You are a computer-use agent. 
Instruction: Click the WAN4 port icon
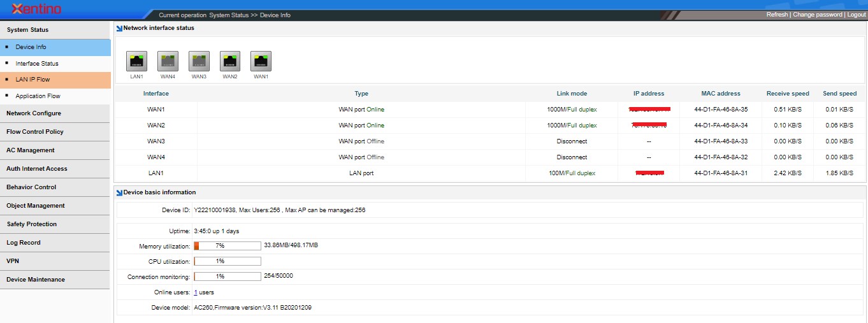[168, 61]
